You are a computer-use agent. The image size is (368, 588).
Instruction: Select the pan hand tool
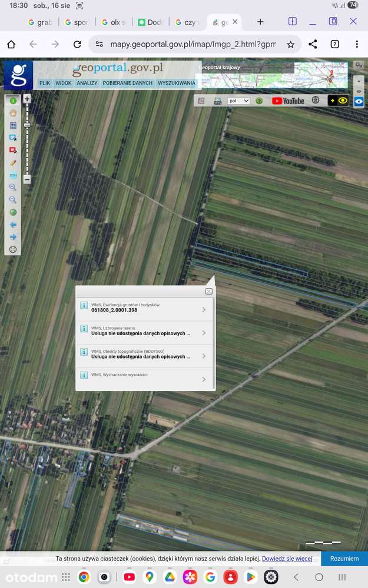[x=13, y=113]
